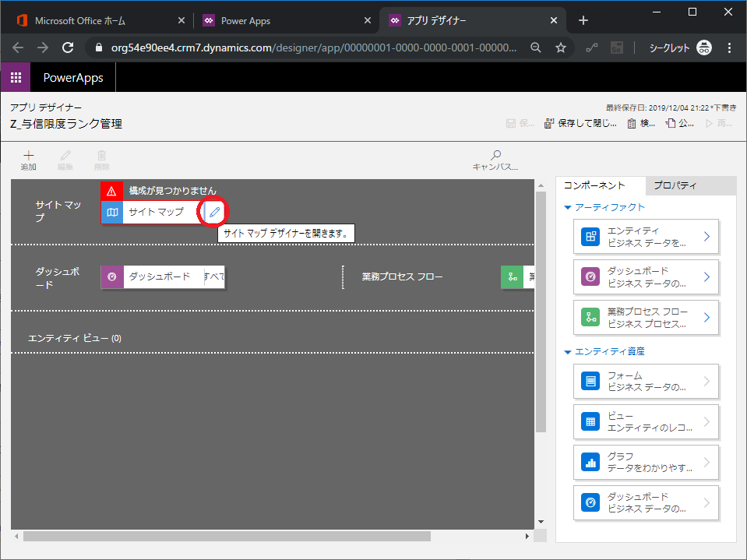The height and width of the screenshot is (560, 747).
Task: Click the Incognito (シークレット) profile icon
Action: (704, 48)
